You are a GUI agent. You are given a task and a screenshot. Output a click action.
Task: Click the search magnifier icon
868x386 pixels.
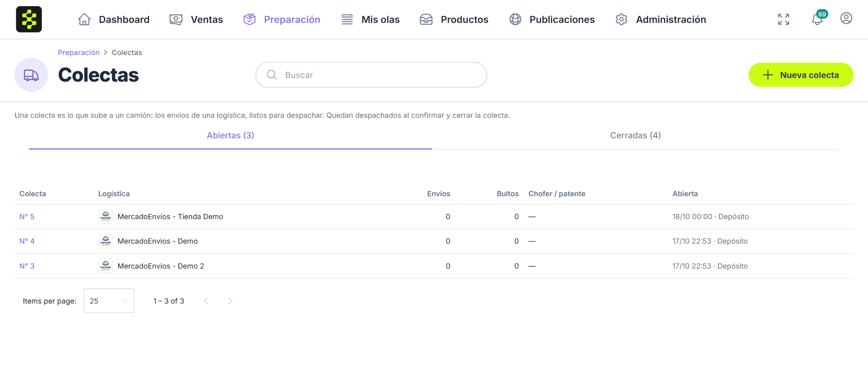[272, 75]
